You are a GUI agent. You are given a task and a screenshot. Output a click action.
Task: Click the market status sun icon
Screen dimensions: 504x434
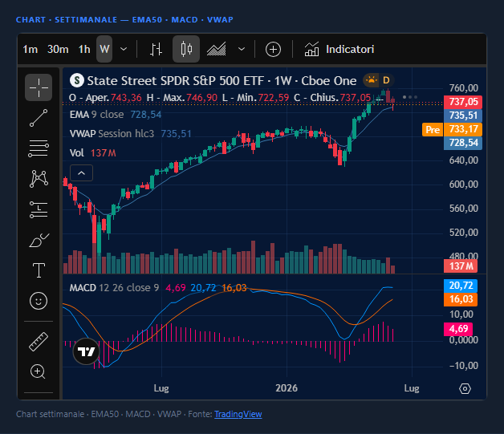[372, 80]
